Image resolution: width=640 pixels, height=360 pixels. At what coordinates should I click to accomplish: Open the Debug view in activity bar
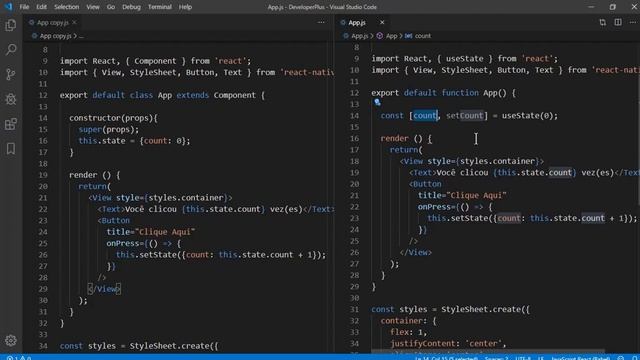point(11,99)
